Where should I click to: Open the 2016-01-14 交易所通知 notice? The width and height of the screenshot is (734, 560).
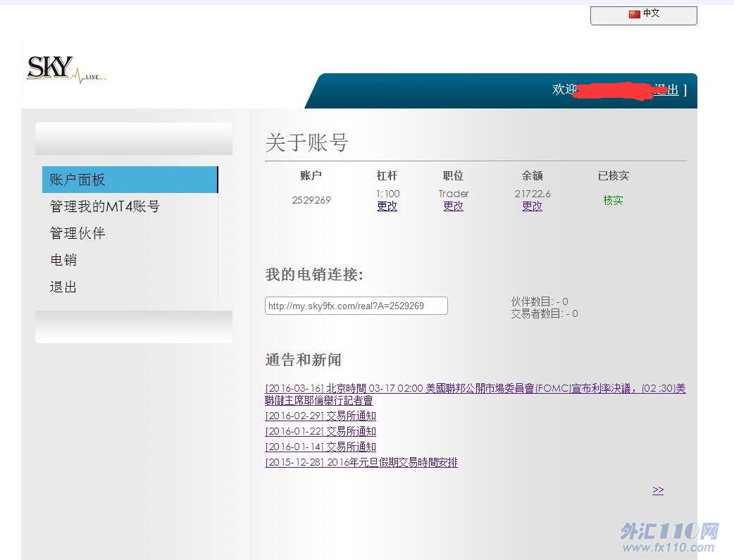321,447
